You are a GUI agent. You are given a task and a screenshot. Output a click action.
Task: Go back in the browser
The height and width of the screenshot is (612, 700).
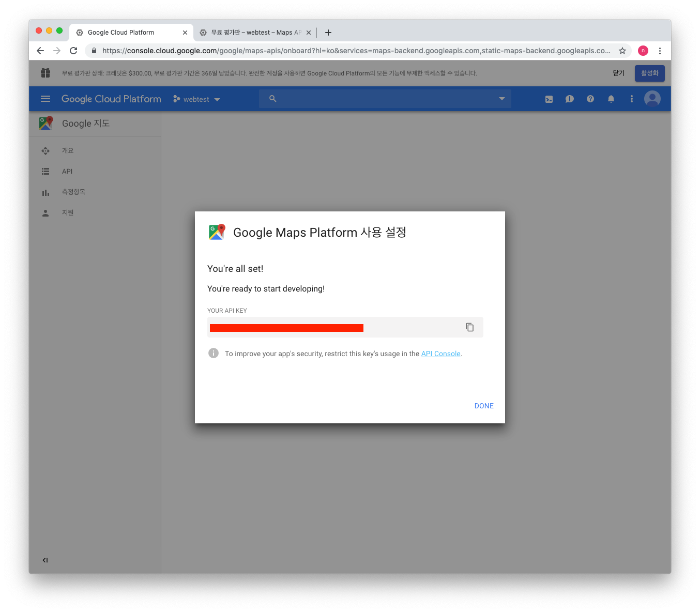40,51
